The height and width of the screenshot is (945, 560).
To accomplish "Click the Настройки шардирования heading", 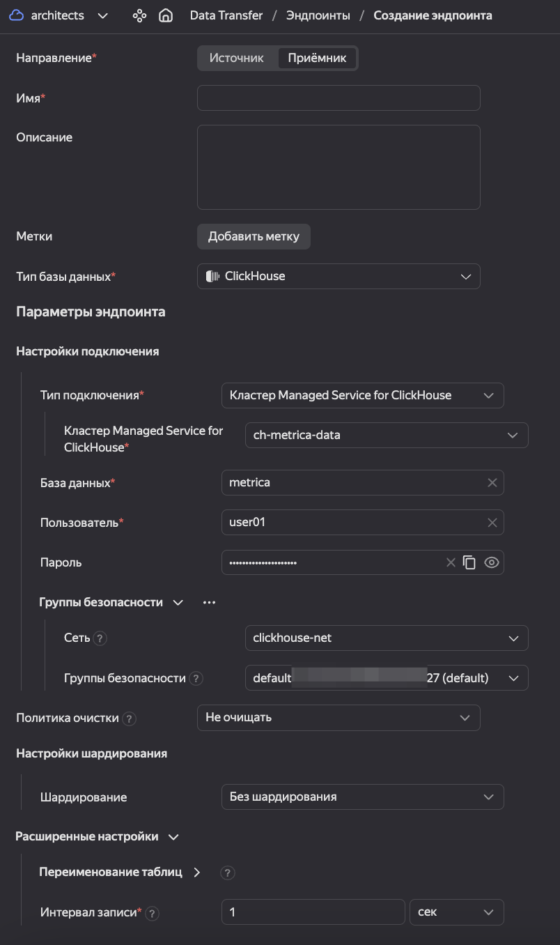I will click(91, 753).
